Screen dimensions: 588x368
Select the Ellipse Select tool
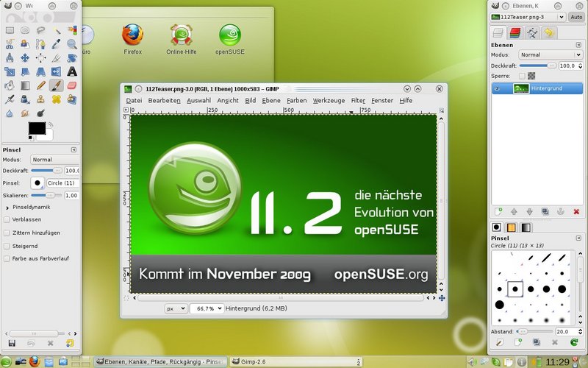25,30
